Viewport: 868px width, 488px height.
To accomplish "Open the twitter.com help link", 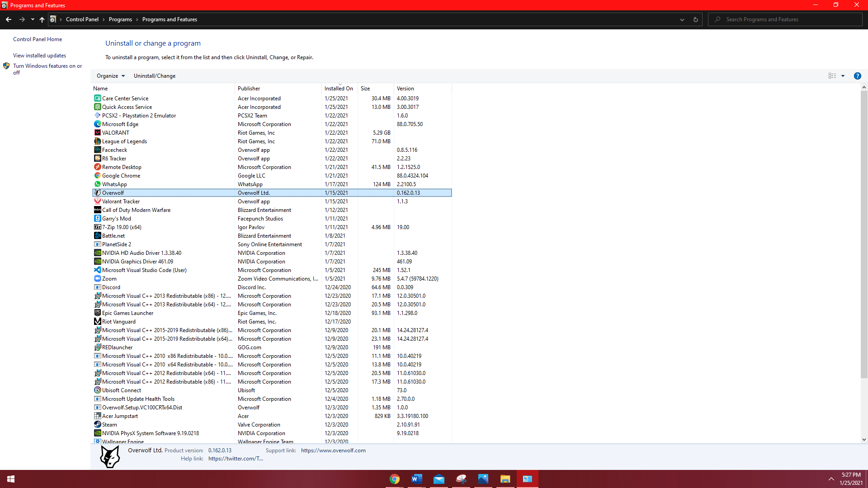I will [236, 459].
